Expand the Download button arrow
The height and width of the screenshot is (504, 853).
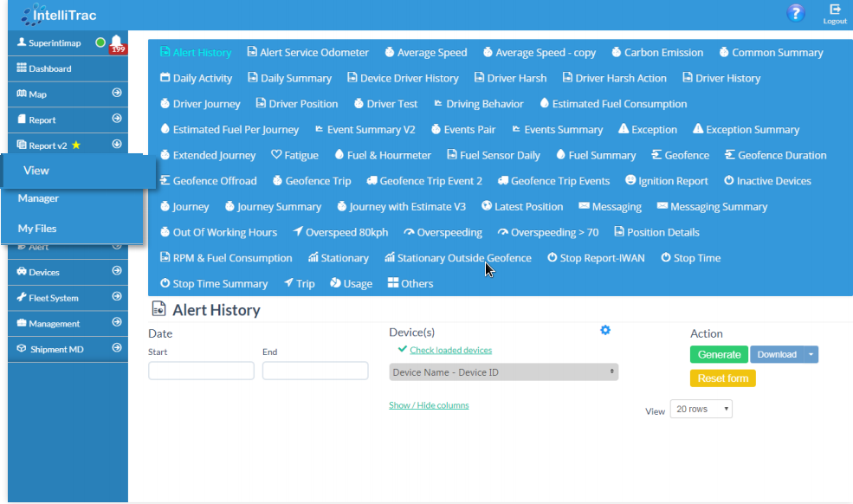click(811, 354)
